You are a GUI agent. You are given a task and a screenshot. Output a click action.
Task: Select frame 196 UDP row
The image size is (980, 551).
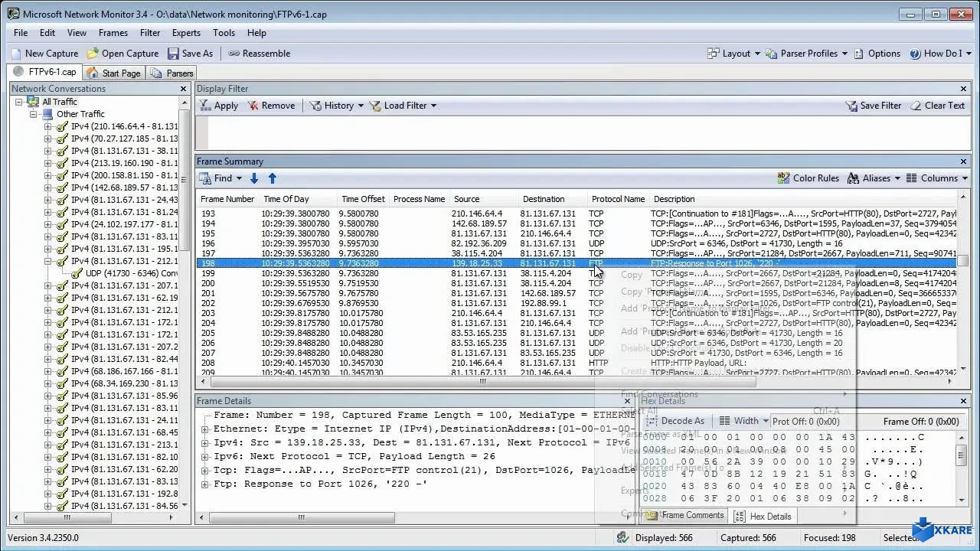point(578,243)
